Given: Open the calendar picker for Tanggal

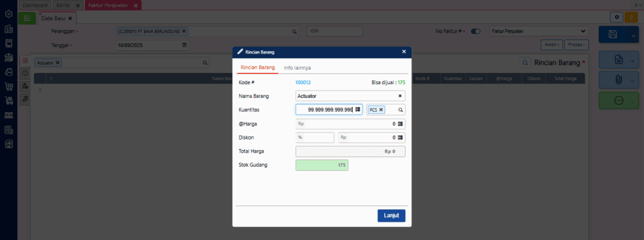Looking at the screenshot, I should (184, 45).
